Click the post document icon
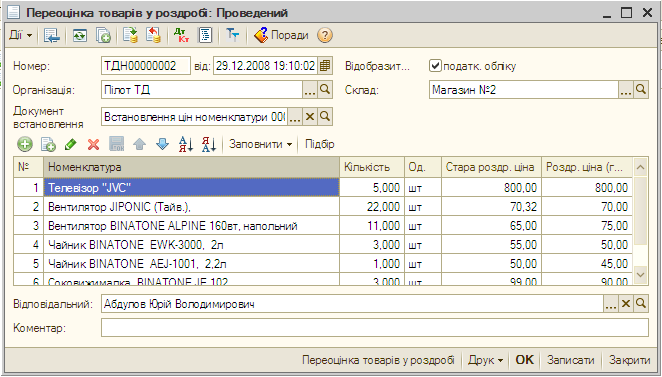 [x=130, y=35]
